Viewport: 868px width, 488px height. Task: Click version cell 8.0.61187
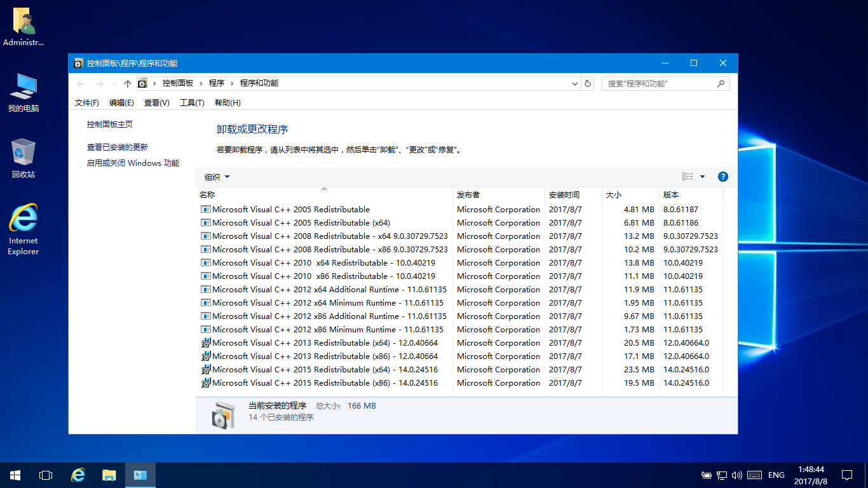(x=681, y=210)
